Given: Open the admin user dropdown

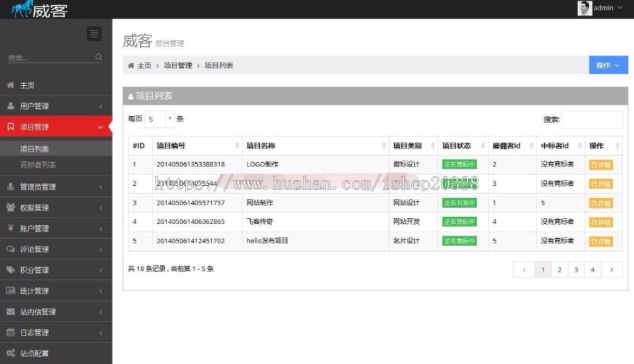Looking at the screenshot, I should coord(602,8).
